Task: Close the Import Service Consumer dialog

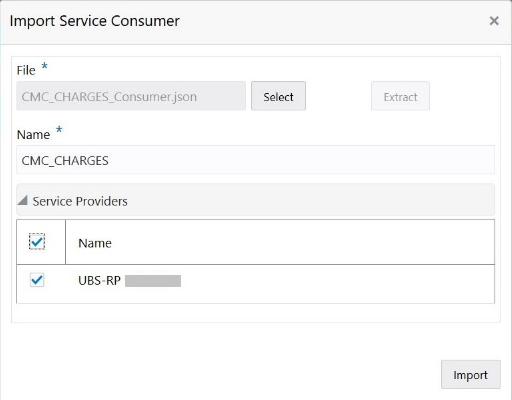Action: click(494, 21)
